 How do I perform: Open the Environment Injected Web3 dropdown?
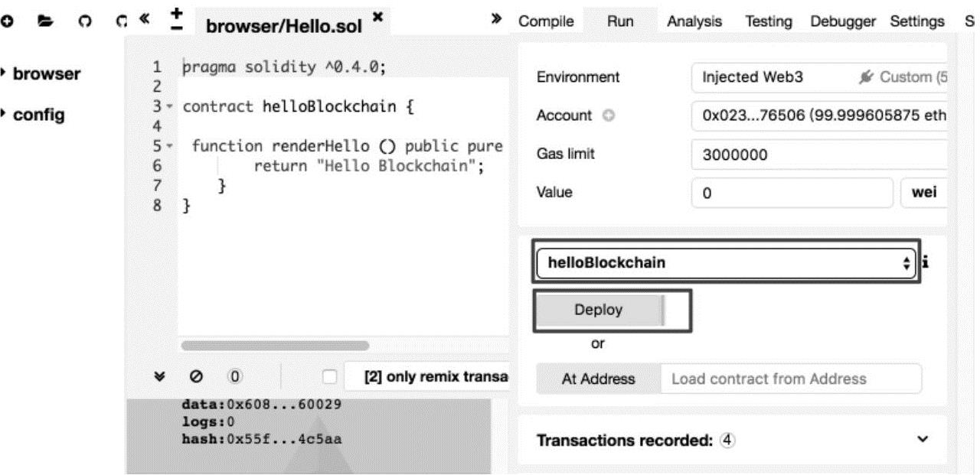pos(818,77)
